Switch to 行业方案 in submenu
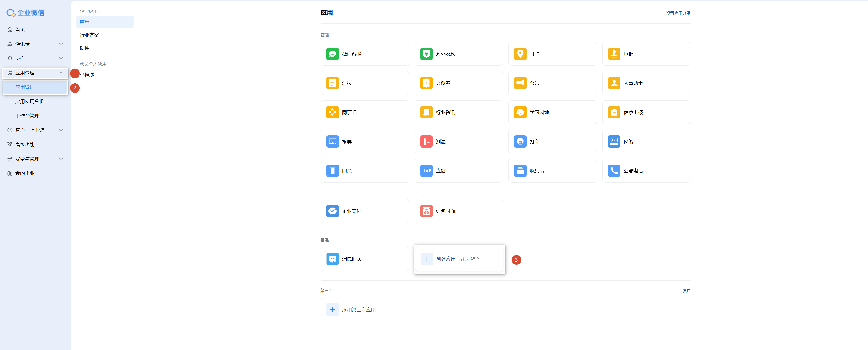868x350 pixels. pyautogui.click(x=89, y=35)
